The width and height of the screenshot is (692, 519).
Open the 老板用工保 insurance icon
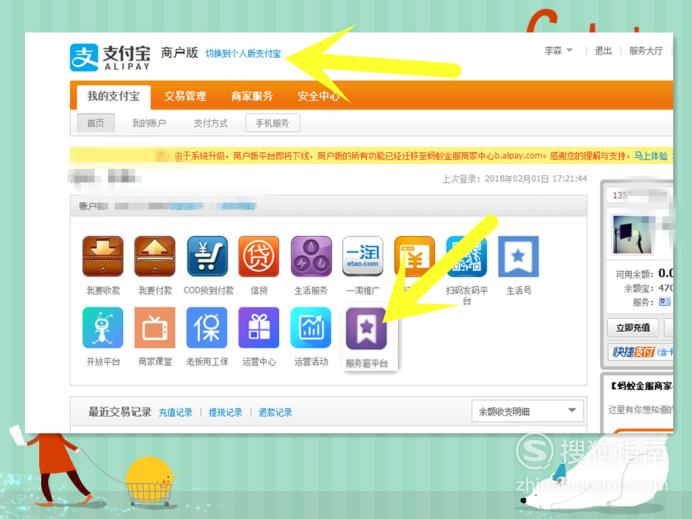[207, 327]
